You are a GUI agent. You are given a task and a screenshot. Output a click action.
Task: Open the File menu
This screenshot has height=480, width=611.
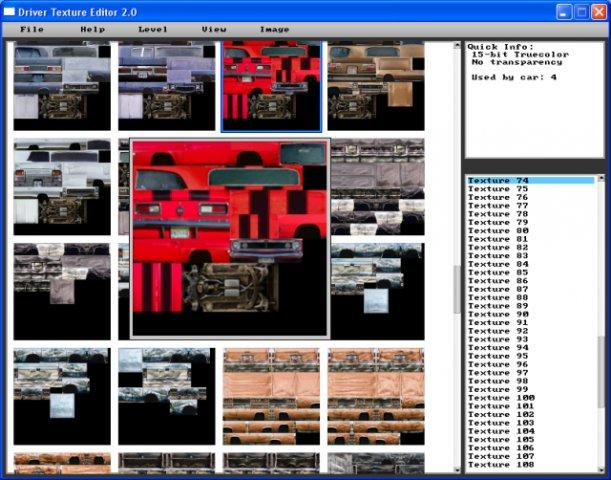[x=32, y=29]
